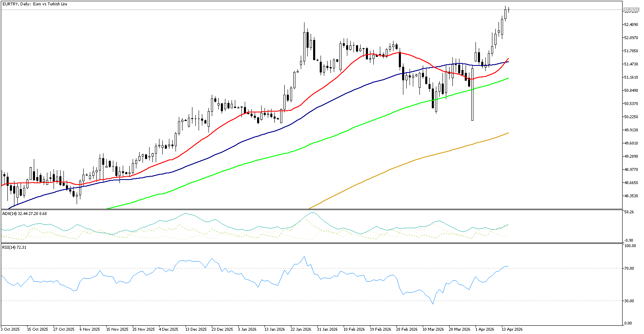Screen dimensions: 644x334
Task: Click the chart title 'EURTRY, Daily: Euro vs Turkish Lira'
Action: click(35, 4)
